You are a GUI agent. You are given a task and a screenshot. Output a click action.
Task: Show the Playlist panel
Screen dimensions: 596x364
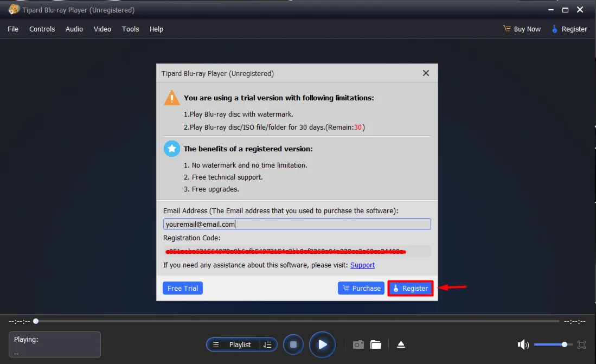pos(233,344)
